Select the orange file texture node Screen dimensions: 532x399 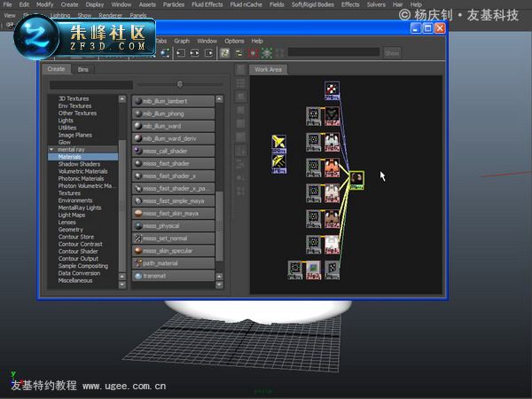332,168
